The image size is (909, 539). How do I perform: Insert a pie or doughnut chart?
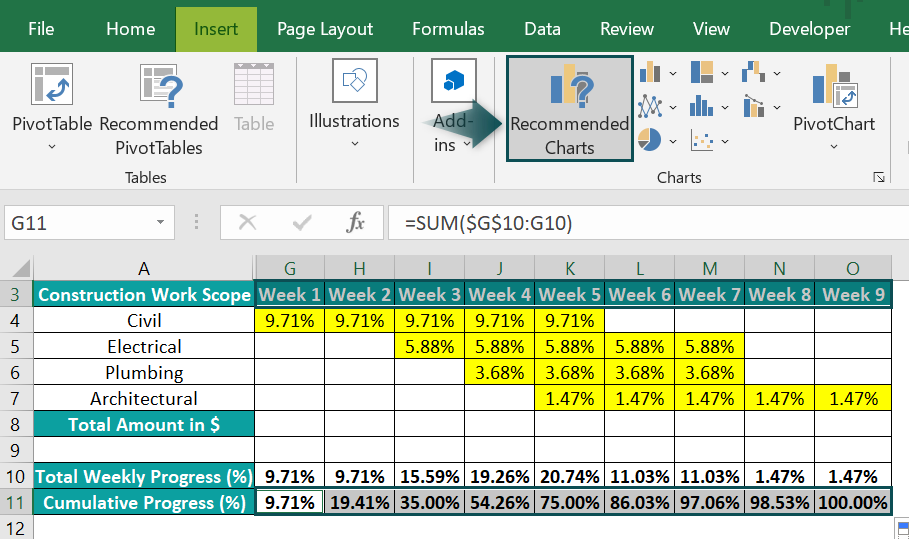[x=649, y=140]
